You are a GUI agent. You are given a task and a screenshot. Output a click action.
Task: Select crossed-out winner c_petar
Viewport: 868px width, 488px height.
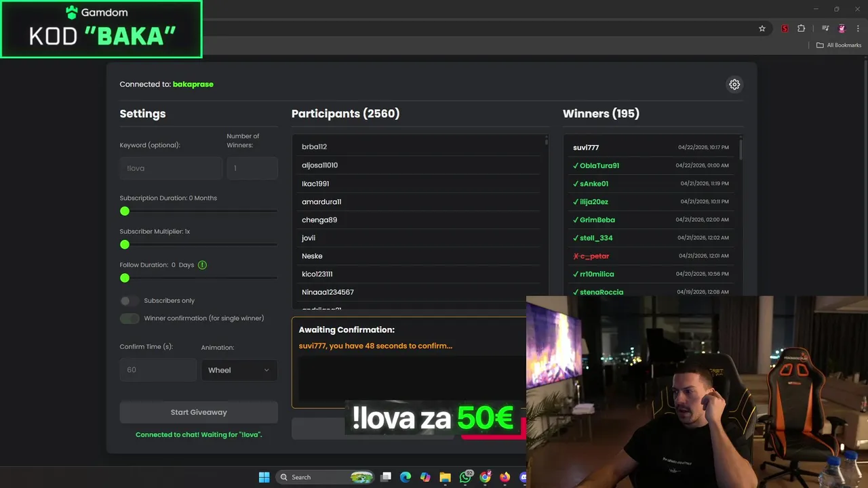coord(651,256)
